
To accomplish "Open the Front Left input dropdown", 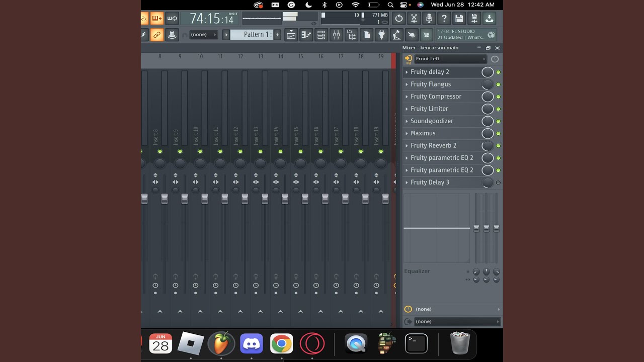I will tap(450, 59).
